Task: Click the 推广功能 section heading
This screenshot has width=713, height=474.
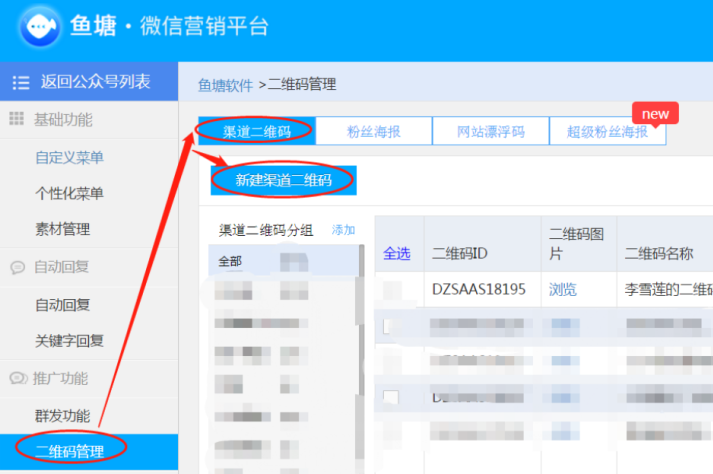Action: (60, 378)
